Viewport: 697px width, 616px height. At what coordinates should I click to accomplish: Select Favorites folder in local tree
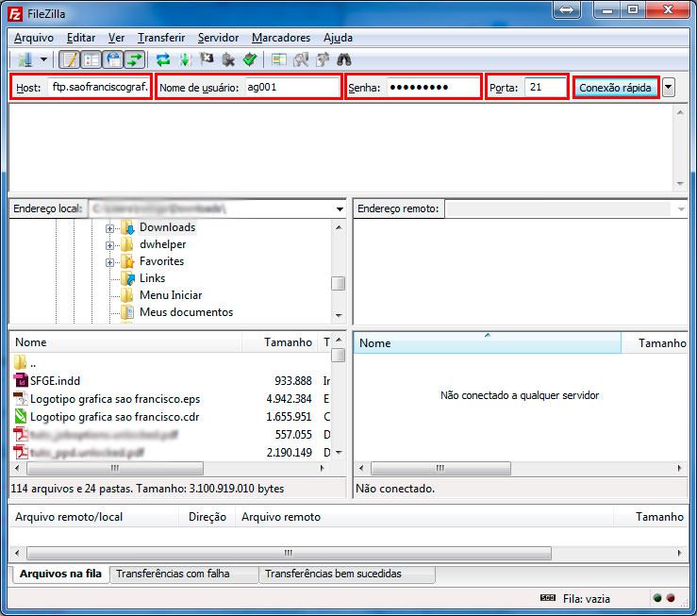[161, 261]
